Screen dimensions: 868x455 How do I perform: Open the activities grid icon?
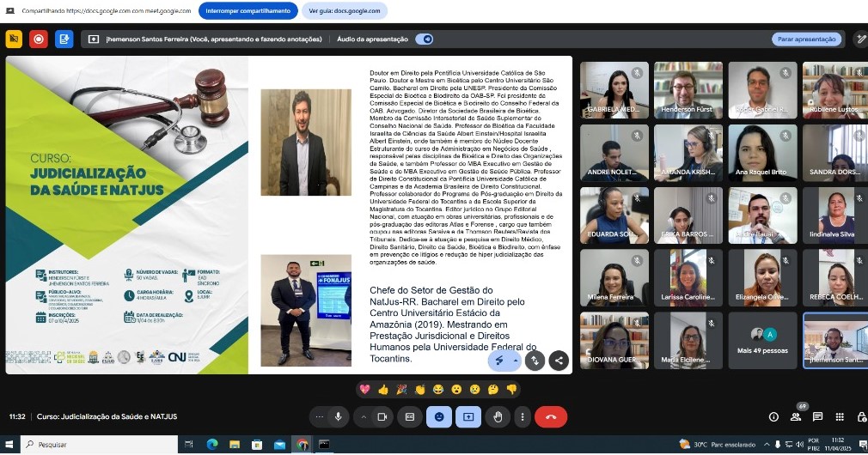(x=840, y=416)
